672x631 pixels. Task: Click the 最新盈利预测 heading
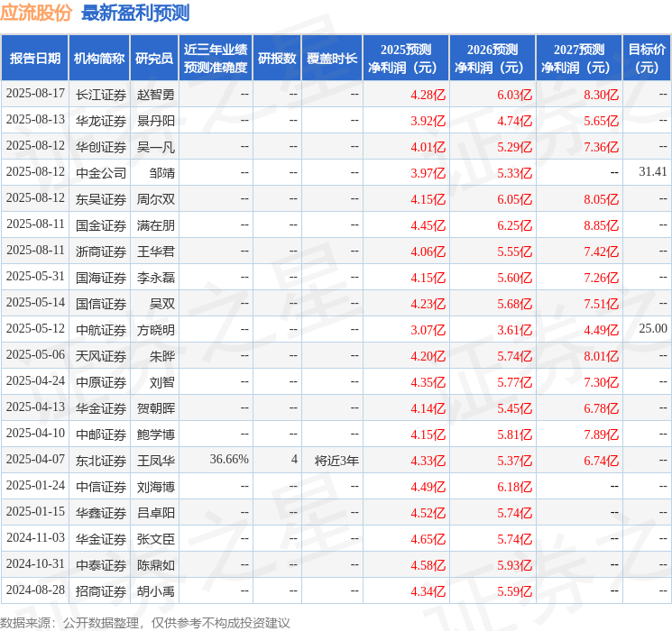tap(135, 13)
